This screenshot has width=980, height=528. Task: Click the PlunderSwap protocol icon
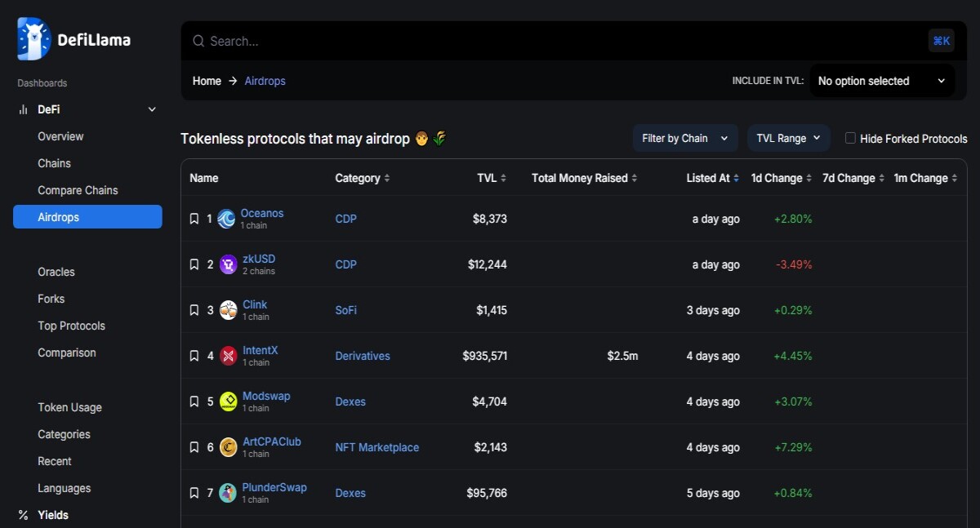[228, 493]
